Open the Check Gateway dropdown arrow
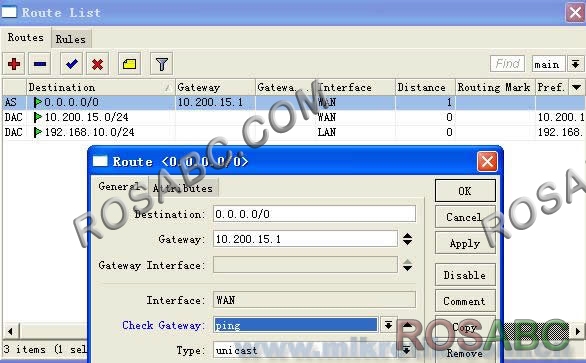This screenshot has height=363, width=586. [388, 325]
